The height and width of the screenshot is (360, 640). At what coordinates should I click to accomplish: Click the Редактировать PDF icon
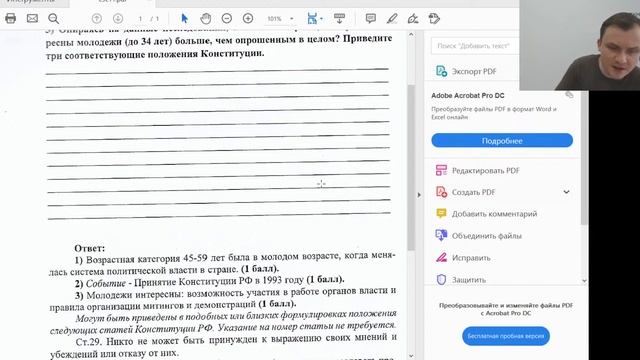tap(441, 170)
